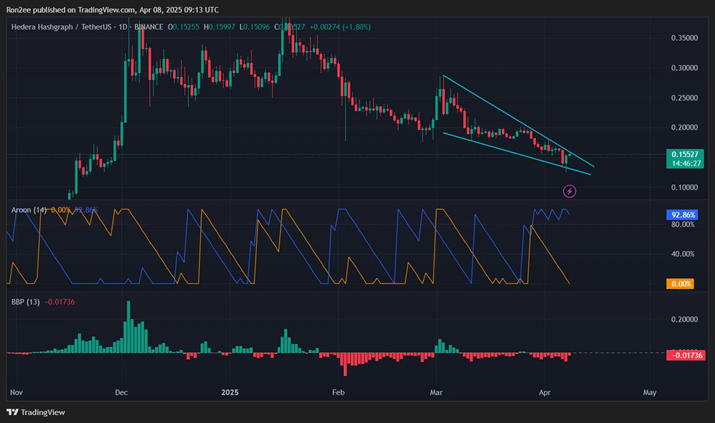The height and width of the screenshot is (423, 715).
Task: Click the Apr label on time axis
Action: [542, 394]
